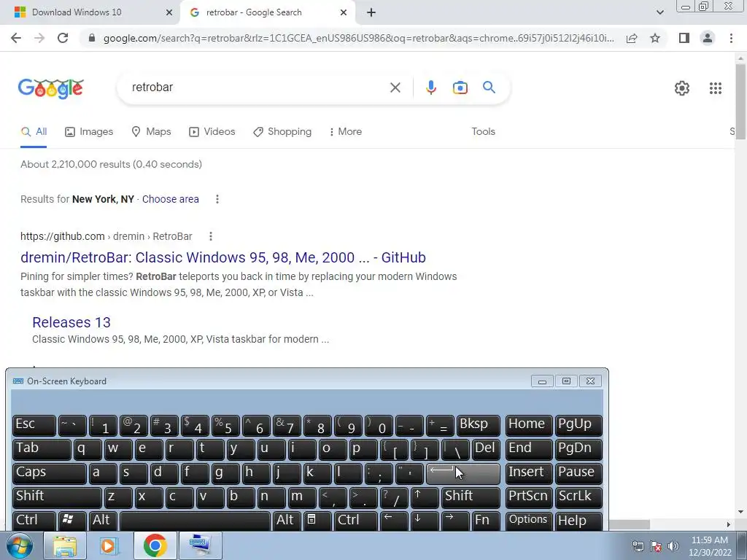Click the on-screen Enter key

coord(462,472)
